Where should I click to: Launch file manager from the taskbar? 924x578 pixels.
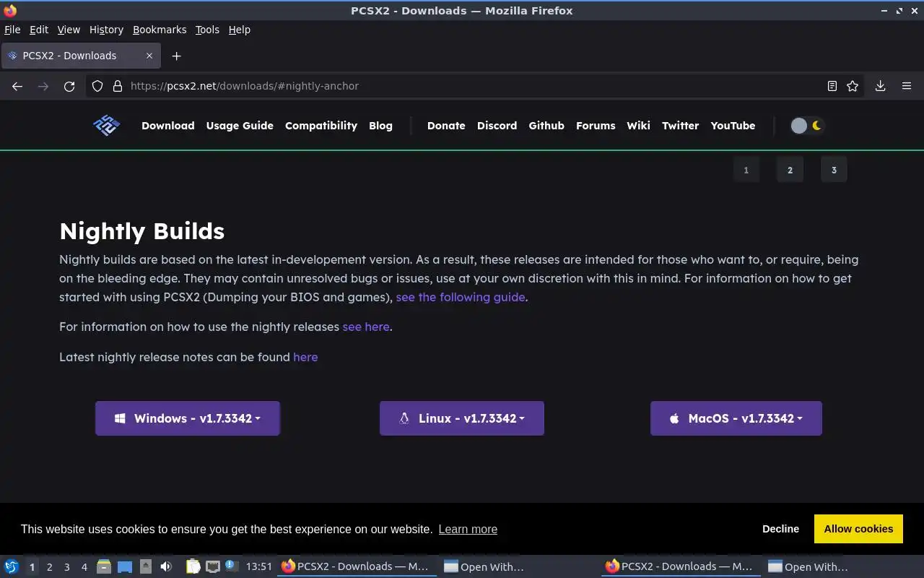(x=103, y=566)
